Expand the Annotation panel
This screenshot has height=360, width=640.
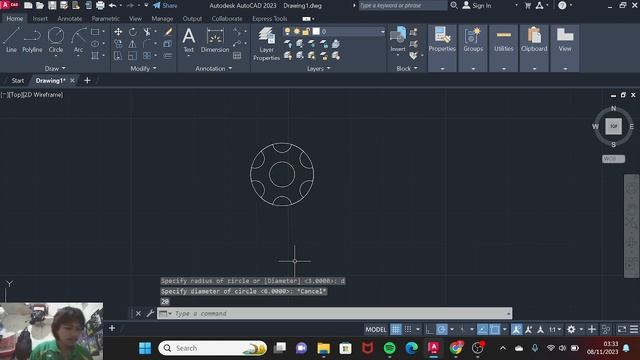(x=213, y=69)
